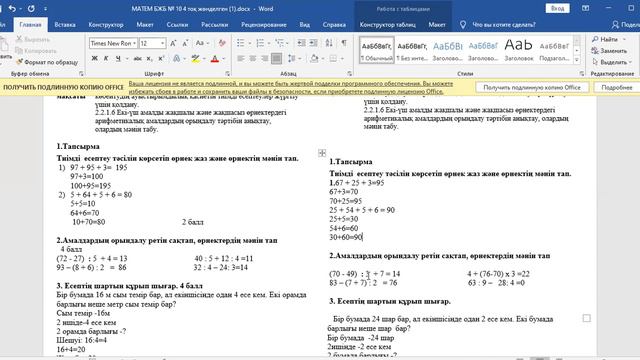Viewport: 640px width, 360px height.
Task: Open line spacing options
Action: [x=291, y=59]
